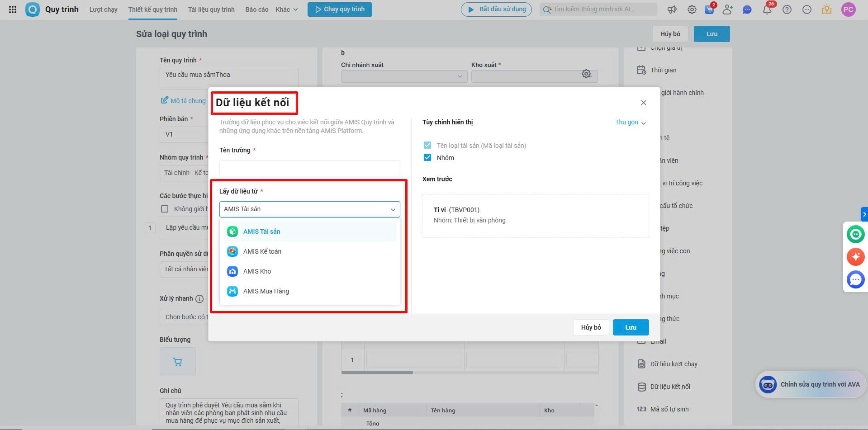
Task: Close the Dữ liệu kết nối dialog
Action: (x=644, y=103)
